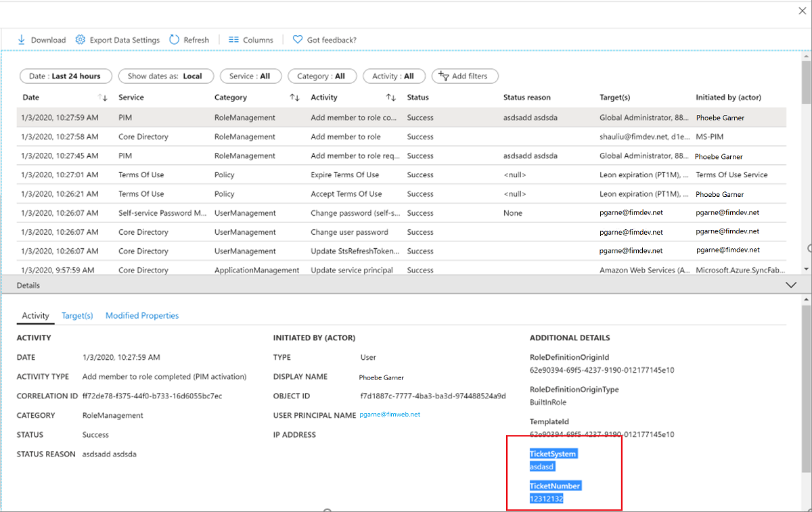Click the Got feedback heart icon
Screen dimensions: 812x512
[x=297, y=40]
